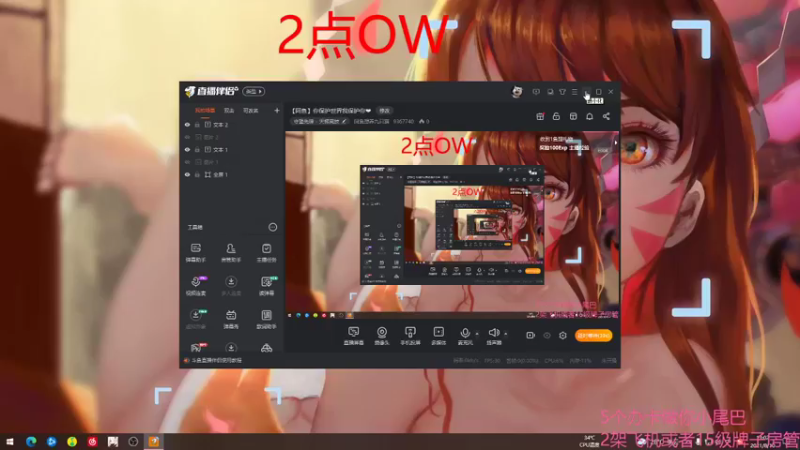Open the car-shaped tool in bottom toolbox row

click(x=266, y=348)
